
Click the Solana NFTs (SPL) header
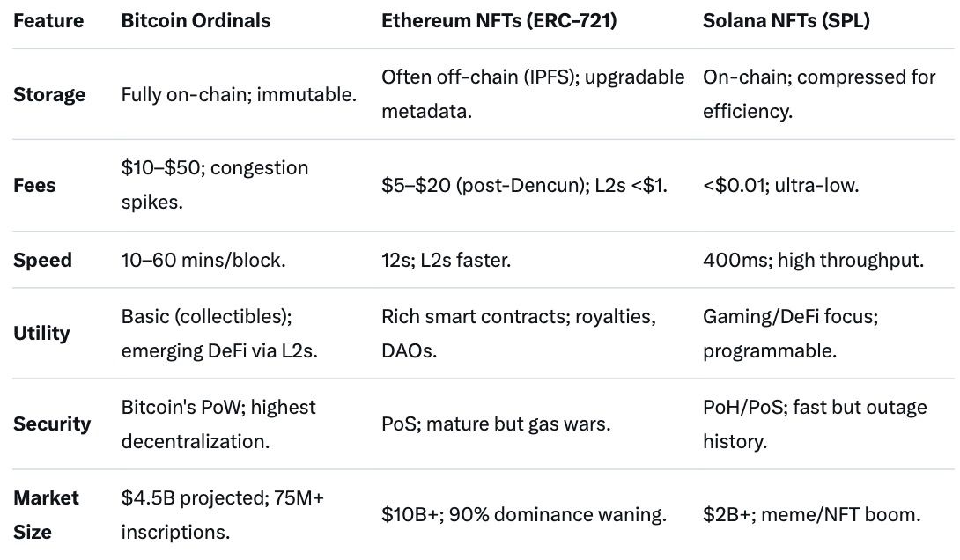[x=786, y=20]
